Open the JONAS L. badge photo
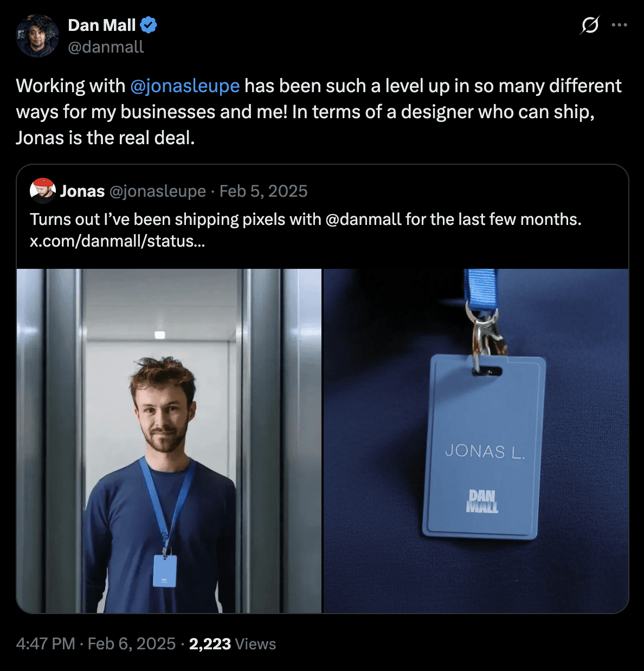This screenshot has height=671, width=644. (476, 441)
